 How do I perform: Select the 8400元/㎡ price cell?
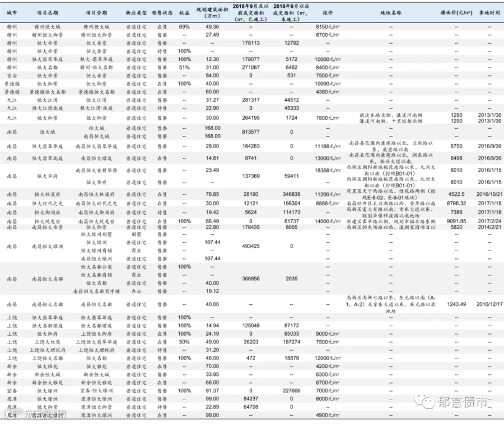[x=328, y=67]
